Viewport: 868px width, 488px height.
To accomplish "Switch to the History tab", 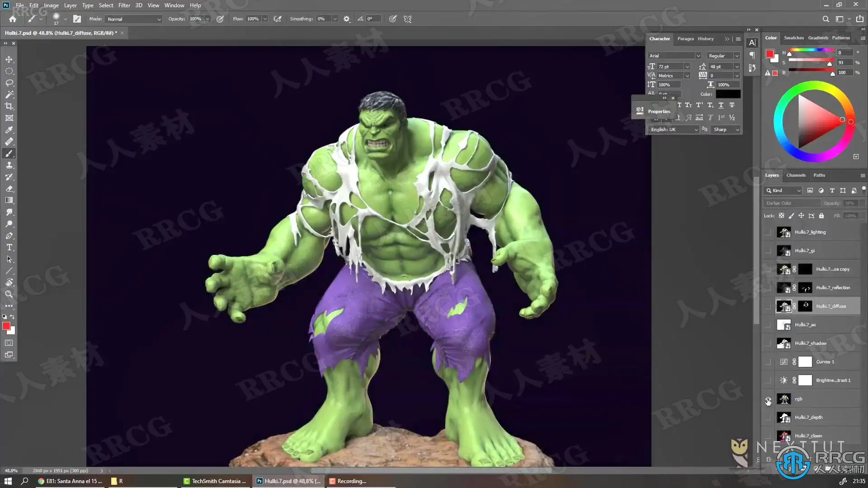I will (705, 39).
